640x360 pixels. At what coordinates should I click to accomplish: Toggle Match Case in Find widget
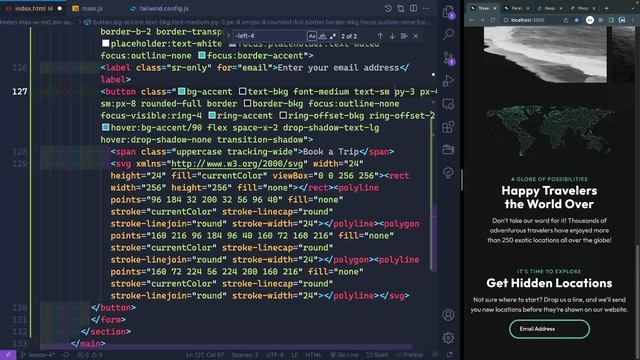pos(312,36)
